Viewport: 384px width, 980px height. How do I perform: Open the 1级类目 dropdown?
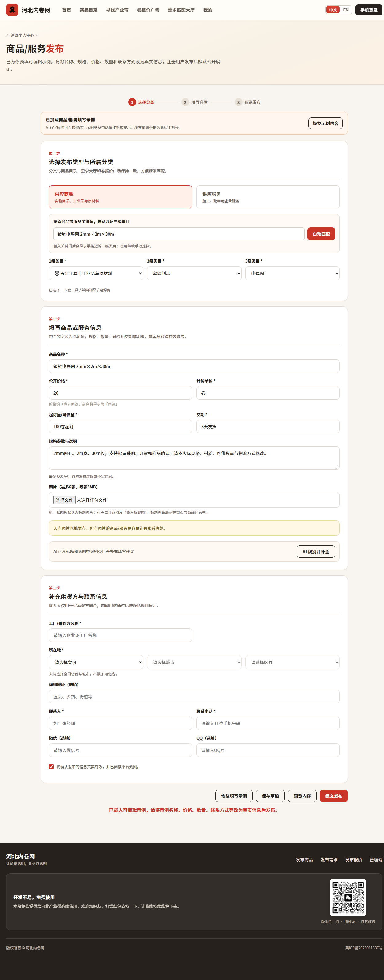coord(96,273)
